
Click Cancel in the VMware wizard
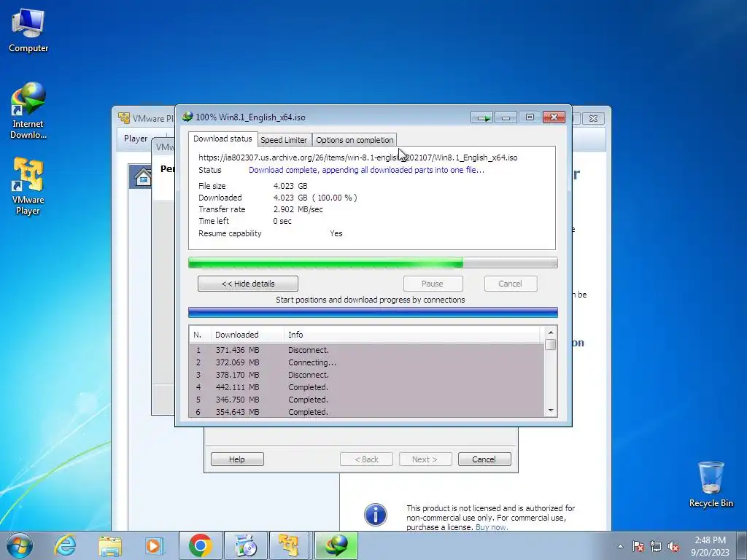(x=484, y=459)
